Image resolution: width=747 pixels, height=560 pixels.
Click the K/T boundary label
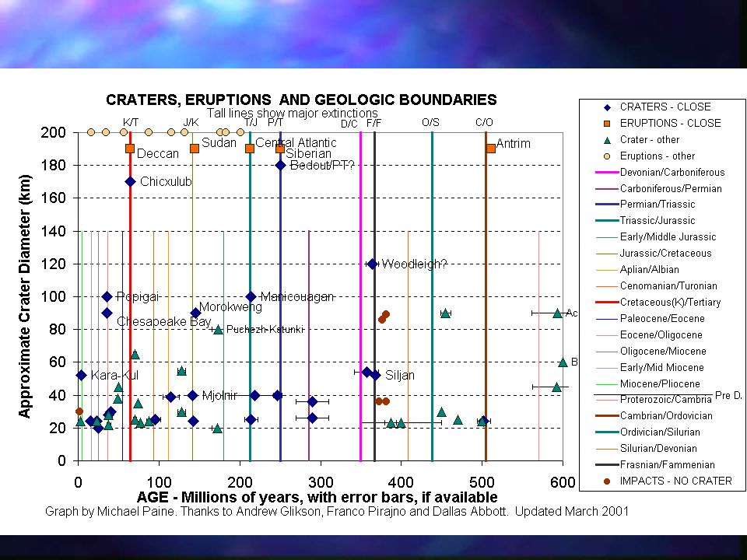[x=131, y=122]
